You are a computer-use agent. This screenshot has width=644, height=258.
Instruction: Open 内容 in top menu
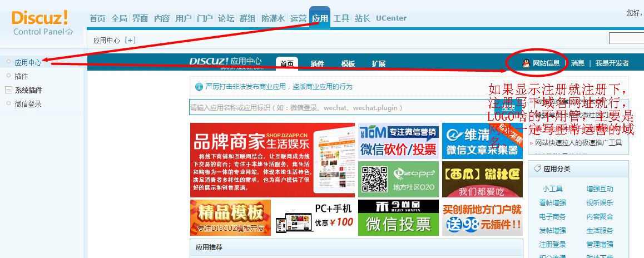click(162, 18)
